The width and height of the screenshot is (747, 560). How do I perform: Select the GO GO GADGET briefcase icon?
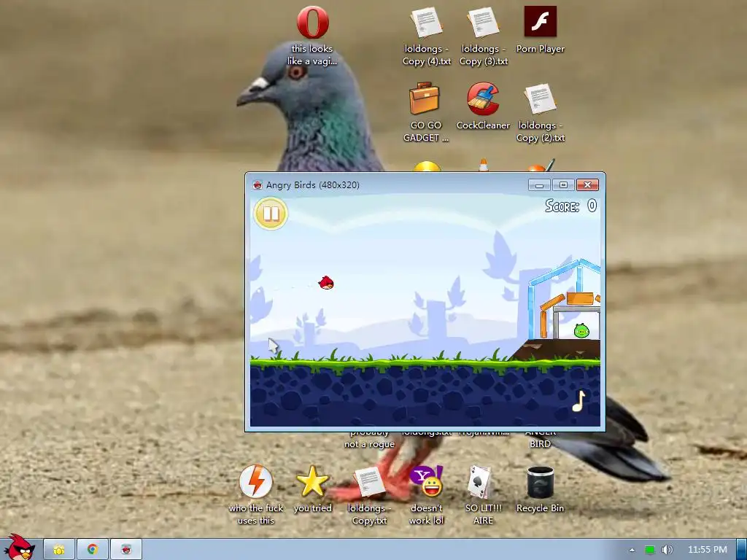coord(425,112)
